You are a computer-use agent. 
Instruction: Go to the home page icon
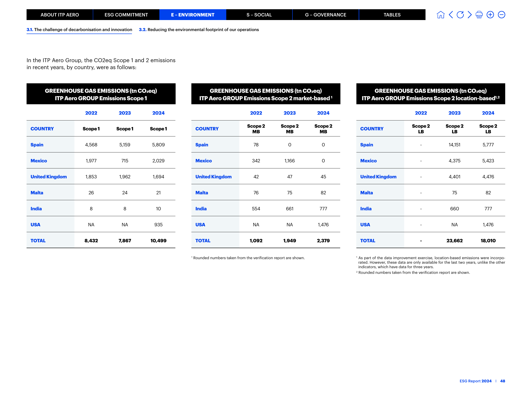coord(440,15)
